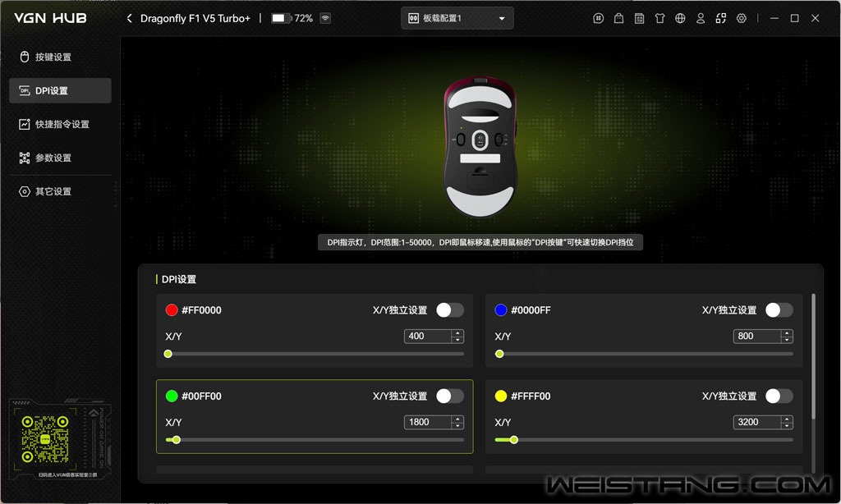Click the wireless connection status icon
This screenshot has height=504, width=841.
coord(325,18)
